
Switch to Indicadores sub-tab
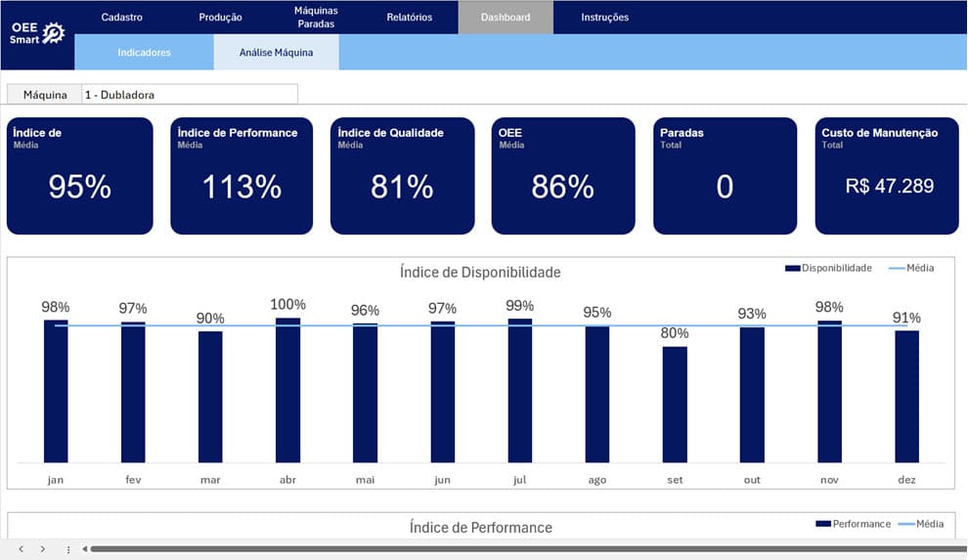pos(144,53)
